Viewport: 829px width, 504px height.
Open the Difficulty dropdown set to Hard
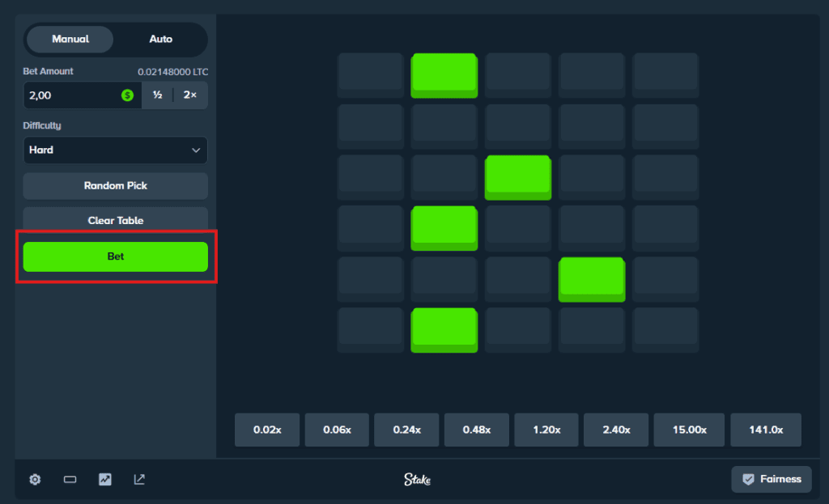[x=115, y=150]
